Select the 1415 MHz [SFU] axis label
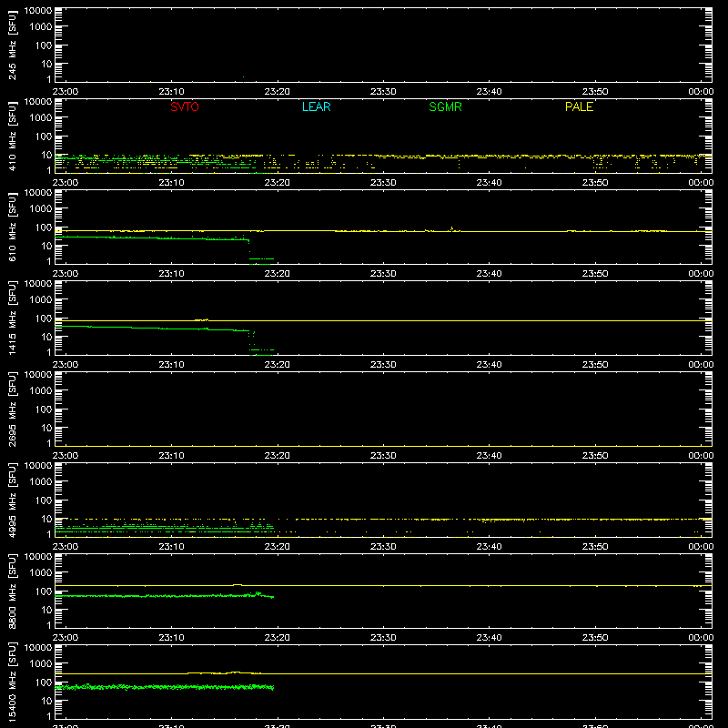The width and height of the screenshot is (728, 728). (12, 318)
